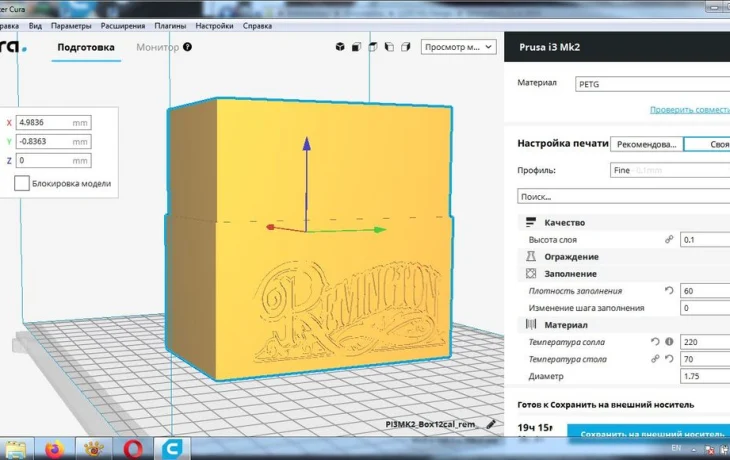The height and width of the screenshot is (460, 730).
Task: Toggle the Блокировка модели checkbox
Action: tap(22, 183)
